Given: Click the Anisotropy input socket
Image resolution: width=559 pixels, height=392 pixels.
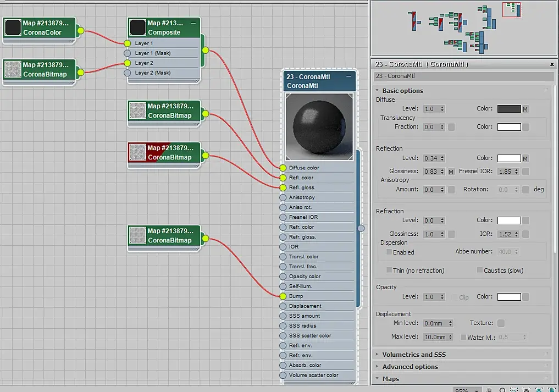Looking at the screenshot, I should click(283, 197).
